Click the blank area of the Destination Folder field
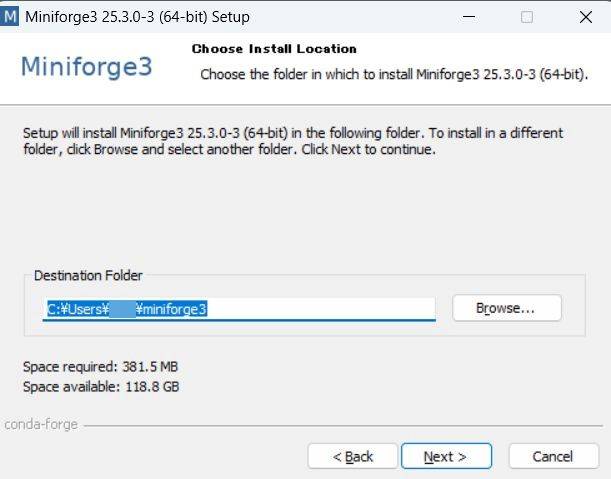This screenshot has width=611, height=479. [x=320, y=309]
